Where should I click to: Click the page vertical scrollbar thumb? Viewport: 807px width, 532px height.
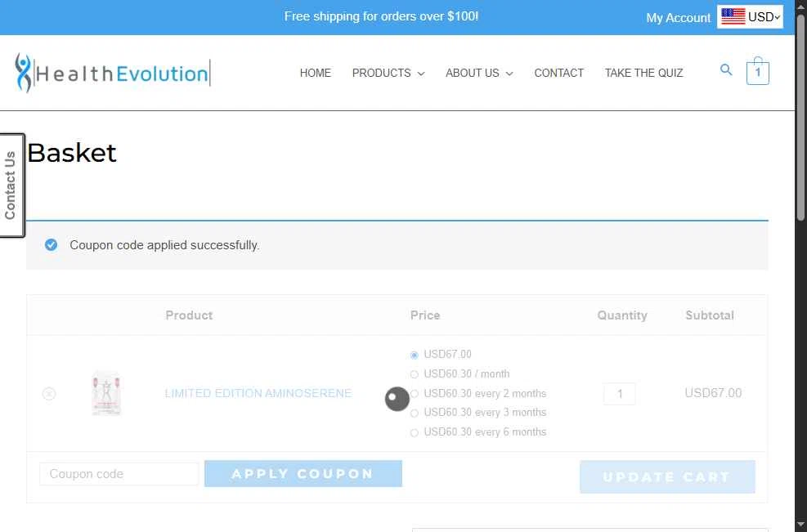coord(800,118)
